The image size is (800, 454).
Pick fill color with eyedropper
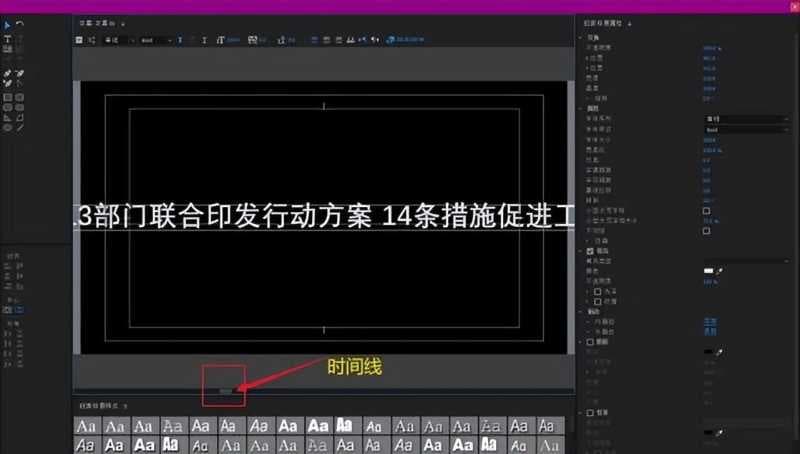719,271
